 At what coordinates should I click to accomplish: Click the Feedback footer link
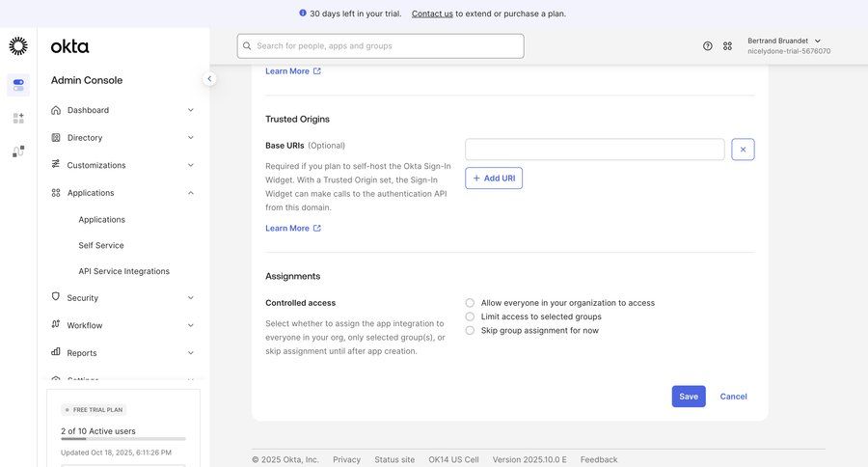[x=599, y=459]
